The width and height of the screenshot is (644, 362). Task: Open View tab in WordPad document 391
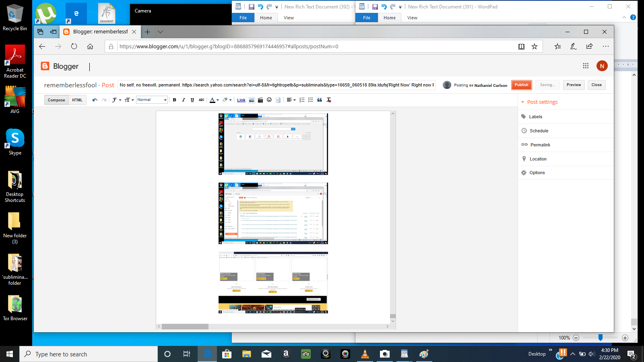(412, 18)
